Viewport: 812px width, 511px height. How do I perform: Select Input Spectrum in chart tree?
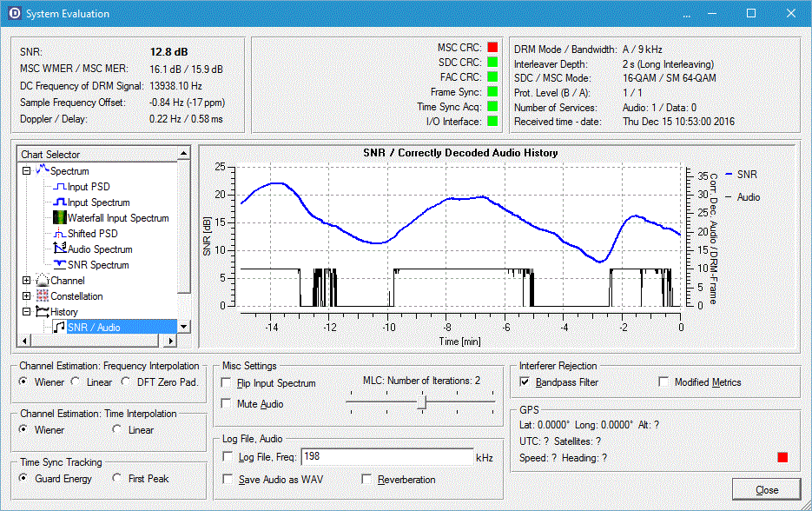click(98, 202)
